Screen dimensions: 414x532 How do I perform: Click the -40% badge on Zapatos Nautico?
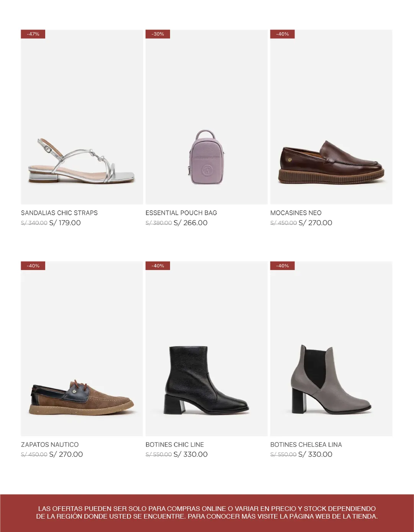pos(33,266)
